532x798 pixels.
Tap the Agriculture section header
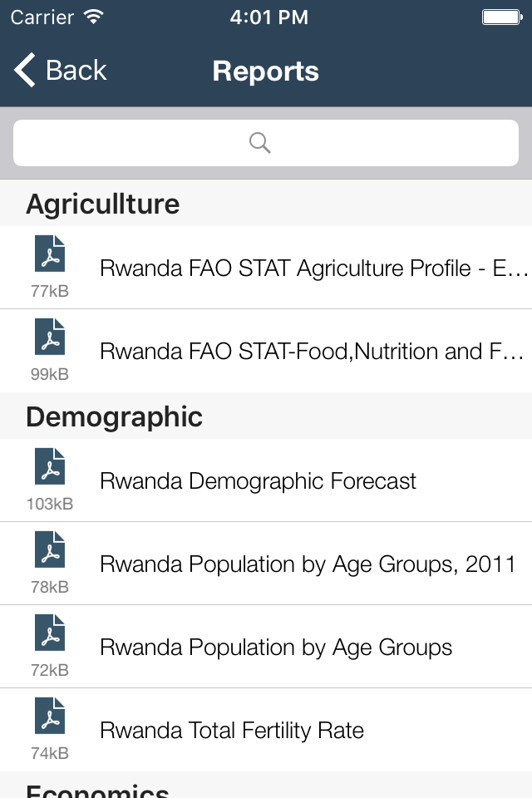103,204
